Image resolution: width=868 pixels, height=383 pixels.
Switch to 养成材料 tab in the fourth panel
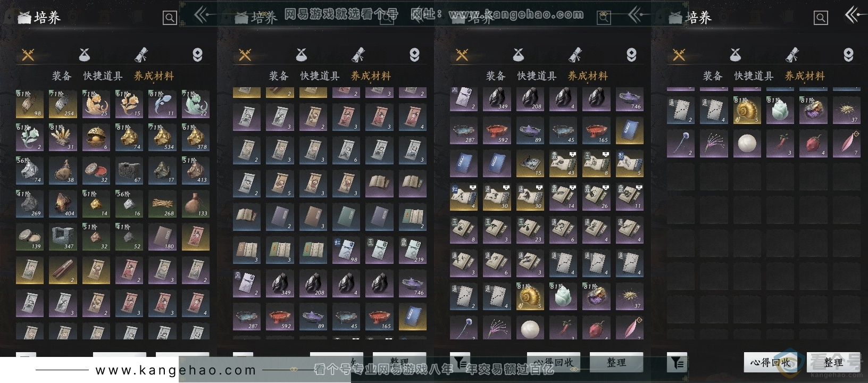coord(805,76)
